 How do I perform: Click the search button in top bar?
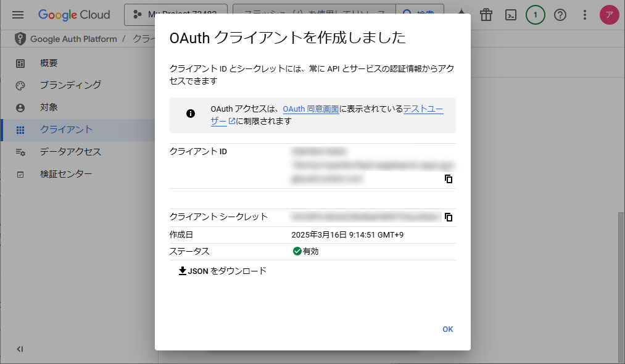point(420,15)
